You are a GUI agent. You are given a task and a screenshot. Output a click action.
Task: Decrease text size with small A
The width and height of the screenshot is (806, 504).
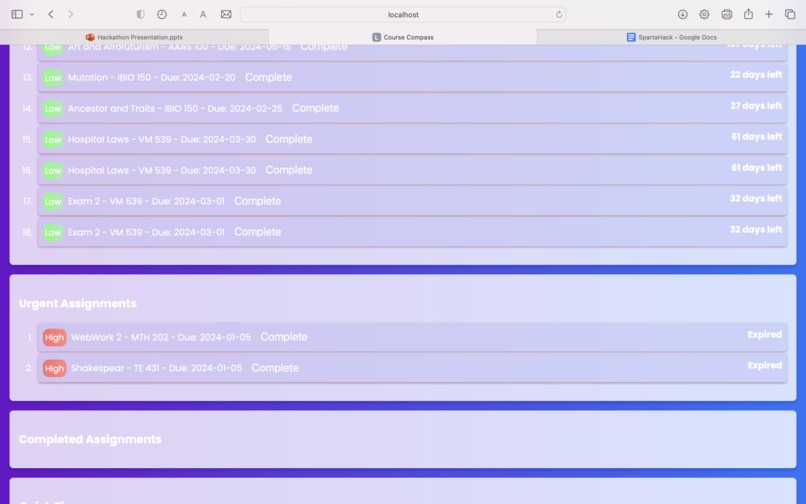(x=184, y=15)
